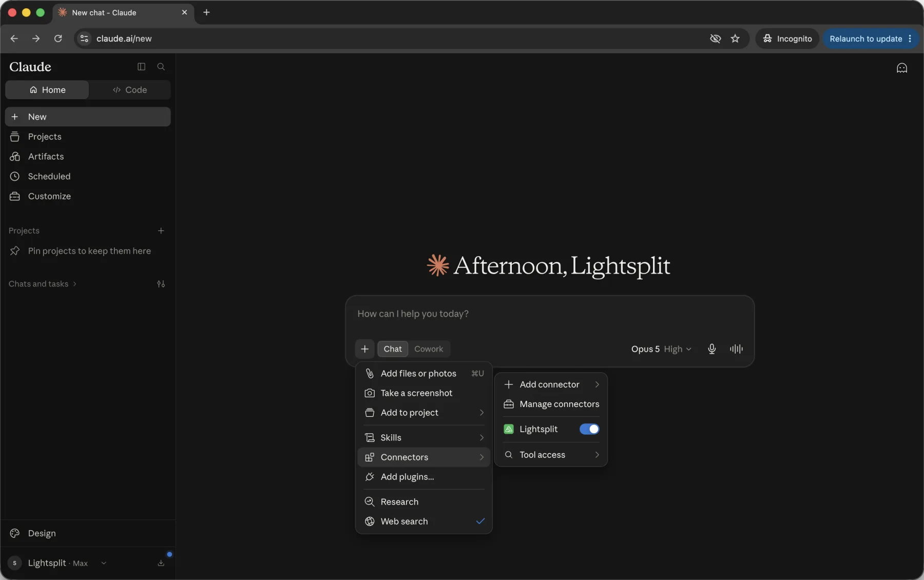Expand Tool access submenu
This screenshot has height=580, width=924.
(x=551, y=455)
